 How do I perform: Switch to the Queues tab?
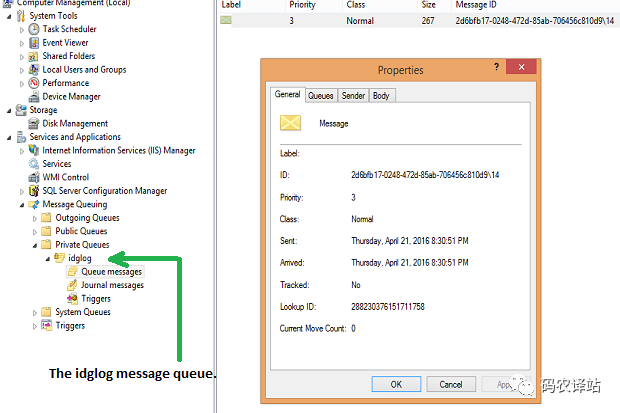coord(321,95)
